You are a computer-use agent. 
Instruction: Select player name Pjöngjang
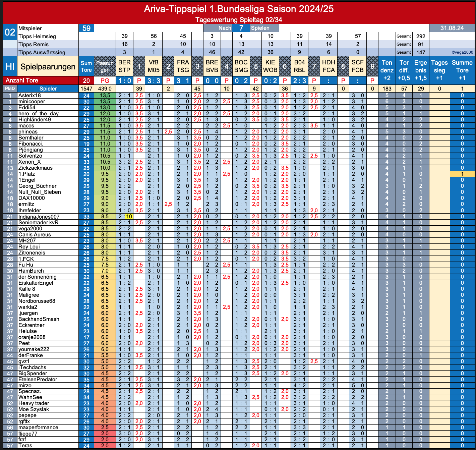pyautogui.click(x=31, y=150)
